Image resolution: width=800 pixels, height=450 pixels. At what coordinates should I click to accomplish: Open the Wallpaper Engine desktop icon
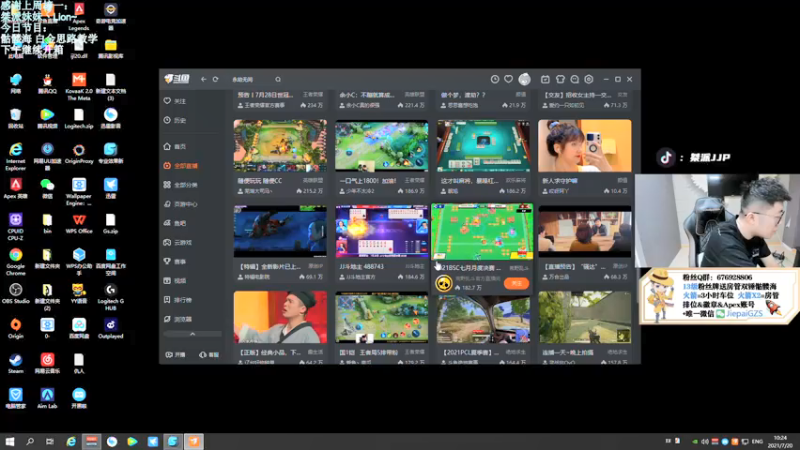[x=79, y=192]
